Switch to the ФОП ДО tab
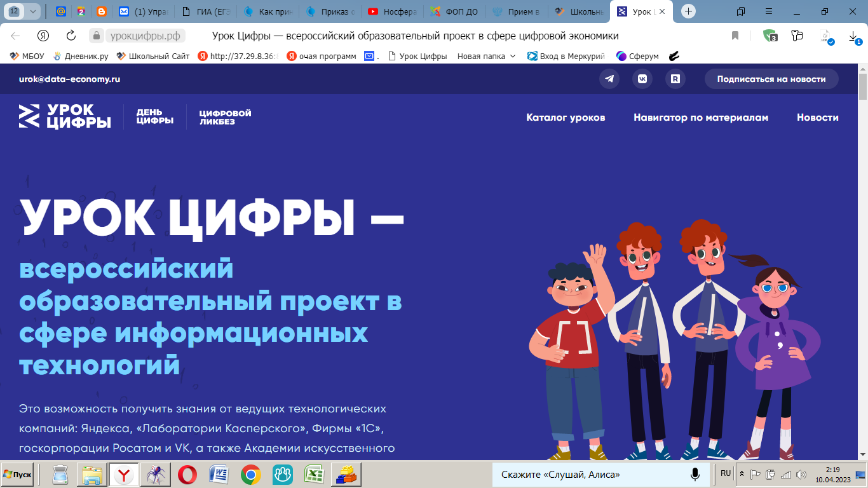This screenshot has height=488, width=868. tap(454, 11)
